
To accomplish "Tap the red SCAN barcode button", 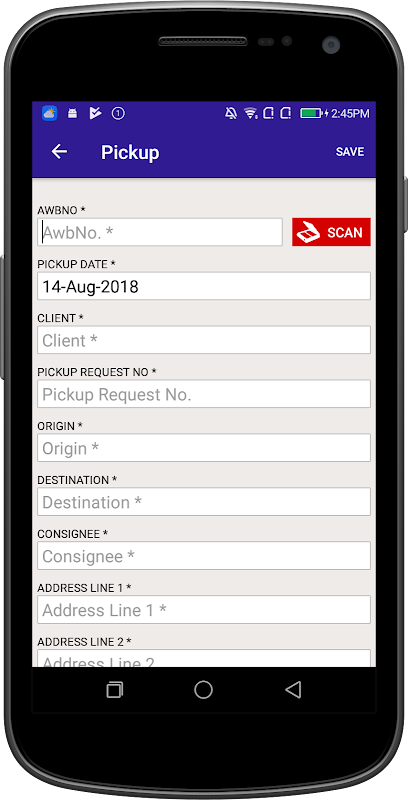I will click(x=331, y=232).
